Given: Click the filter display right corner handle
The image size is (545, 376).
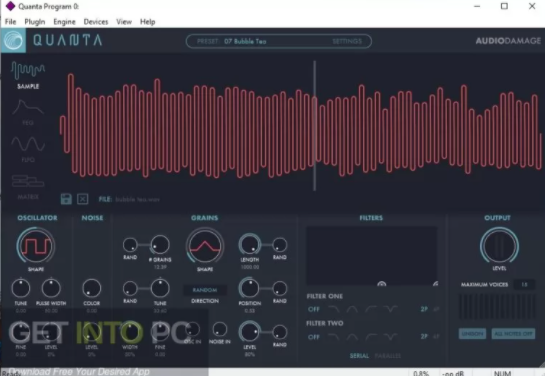Looking at the screenshot, I should point(435,284).
